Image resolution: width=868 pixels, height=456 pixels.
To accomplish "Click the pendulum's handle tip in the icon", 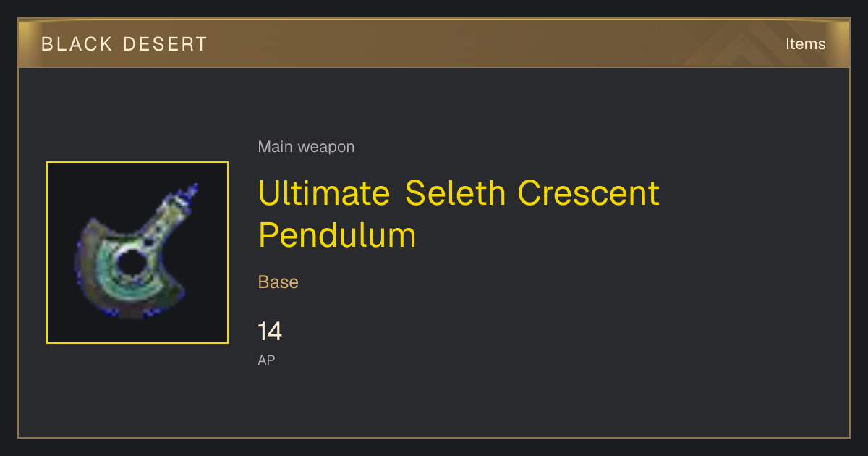I will point(190,193).
